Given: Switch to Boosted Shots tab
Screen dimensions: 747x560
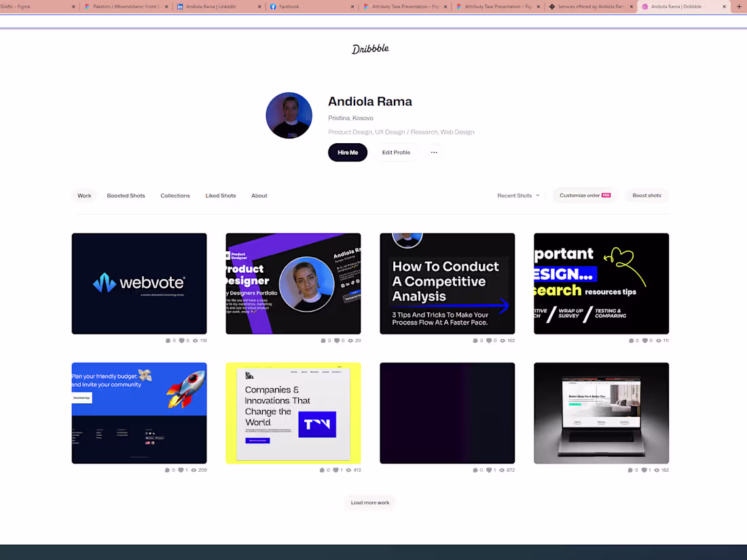Looking at the screenshot, I should point(126,195).
